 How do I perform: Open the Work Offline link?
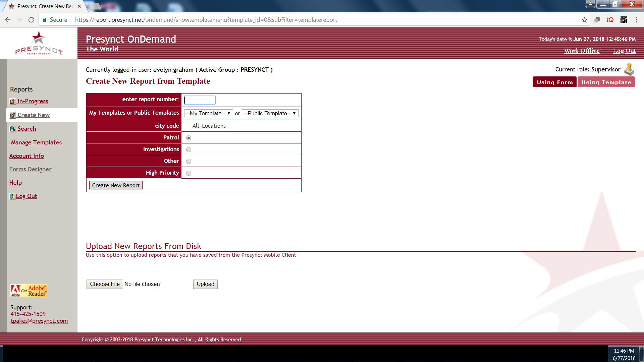pyautogui.click(x=582, y=51)
